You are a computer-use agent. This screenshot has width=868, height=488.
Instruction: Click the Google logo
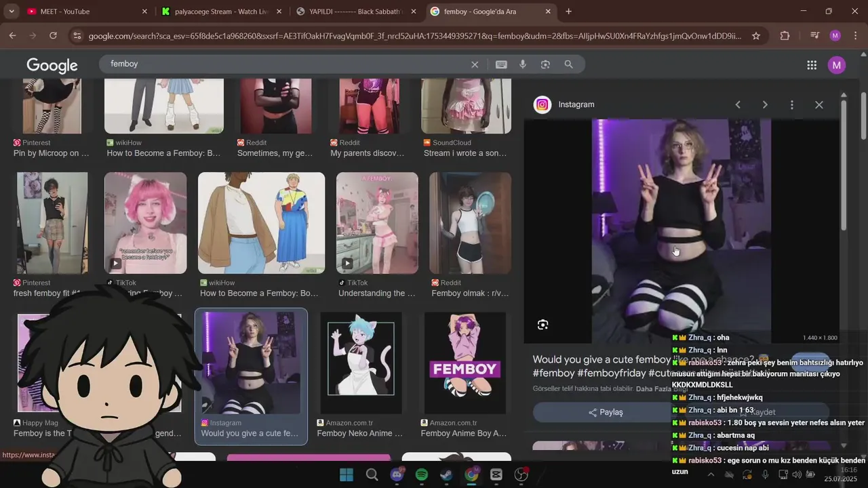point(52,66)
